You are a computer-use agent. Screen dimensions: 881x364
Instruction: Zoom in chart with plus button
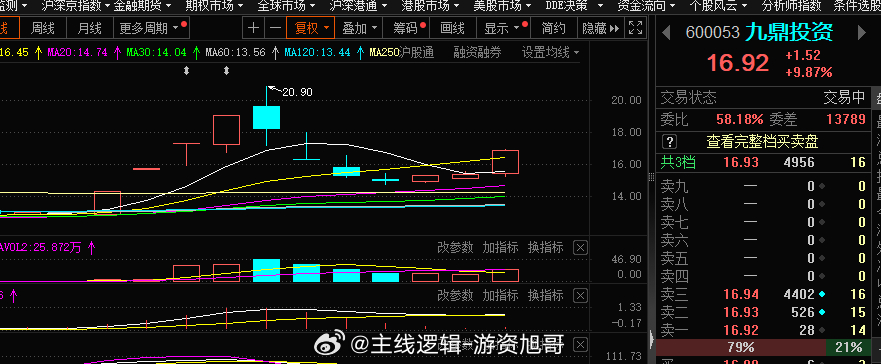[x=254, y=28]
